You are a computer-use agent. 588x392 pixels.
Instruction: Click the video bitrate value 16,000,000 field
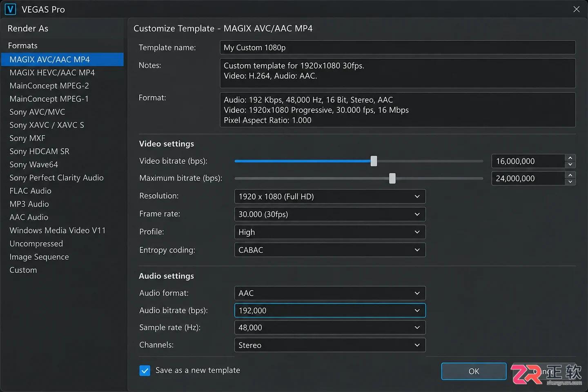click(x=528, y=161)
